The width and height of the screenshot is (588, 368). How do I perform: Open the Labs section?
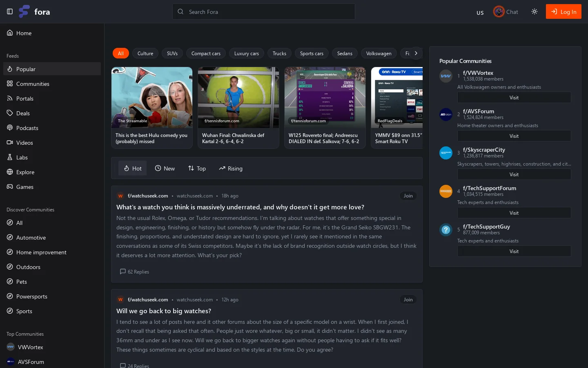[52, 157]
